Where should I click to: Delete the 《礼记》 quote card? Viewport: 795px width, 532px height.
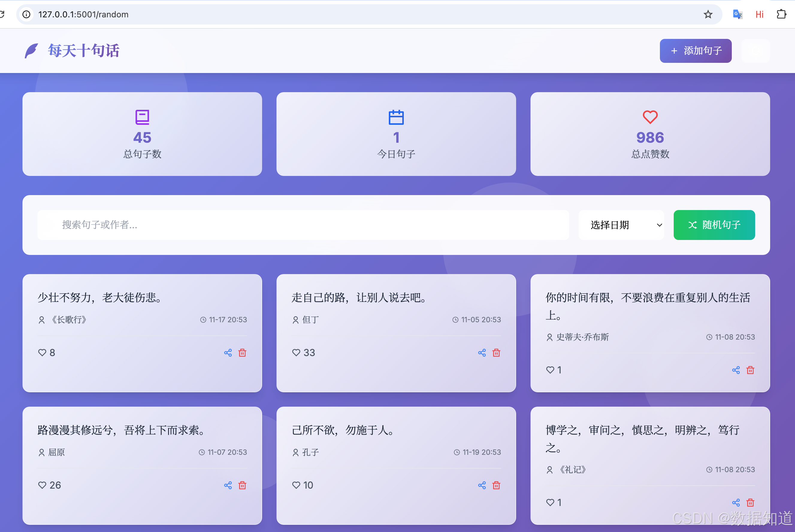pos(750,503)
